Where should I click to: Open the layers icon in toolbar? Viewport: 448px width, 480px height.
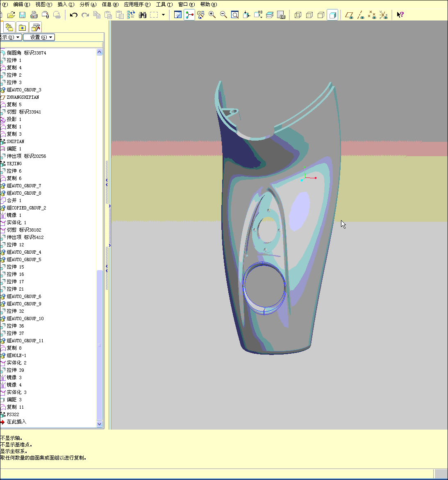tap(269, 15)
